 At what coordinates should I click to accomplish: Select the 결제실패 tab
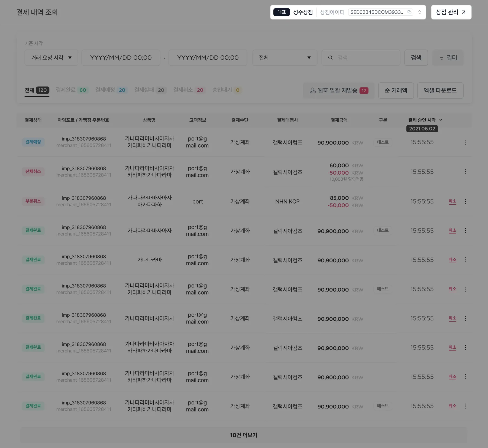149,90
